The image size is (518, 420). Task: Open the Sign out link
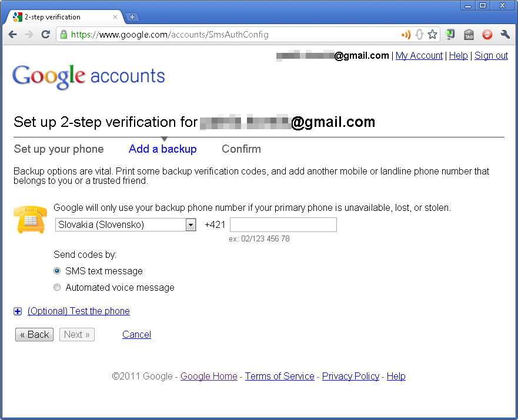(x=491, y=55)
